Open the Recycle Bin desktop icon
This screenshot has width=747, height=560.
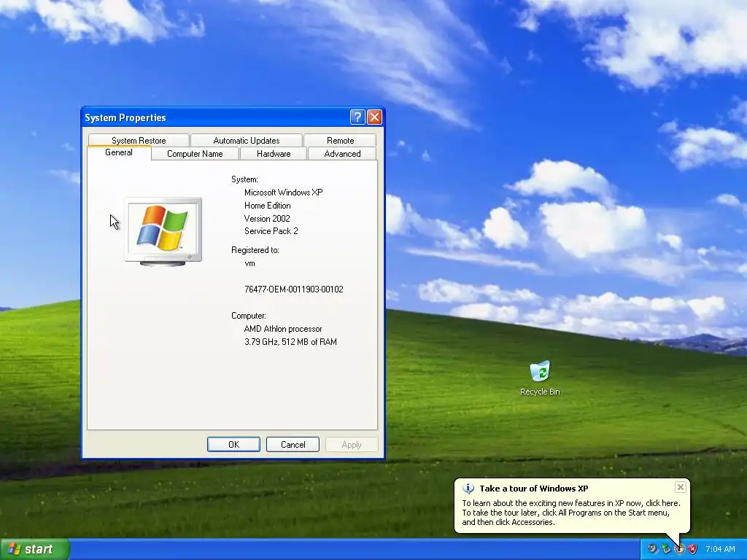pyautogui.click(x=540, y=378)
